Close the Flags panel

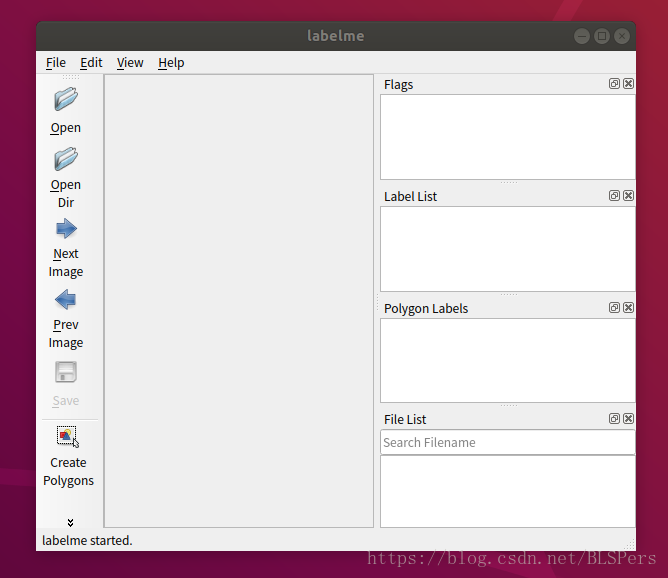(x=628, y=83)
